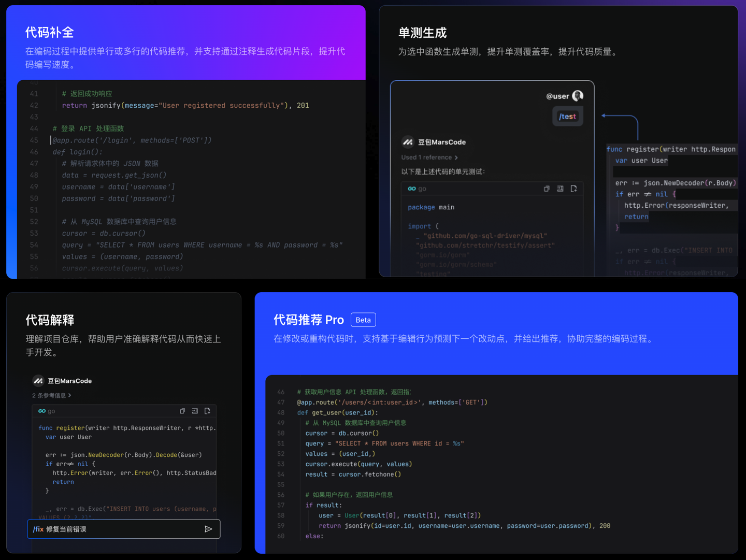746x560 pixels.
Task: Click inside the /fix 修复当前错误 input field
Action: tap(104, 529)
